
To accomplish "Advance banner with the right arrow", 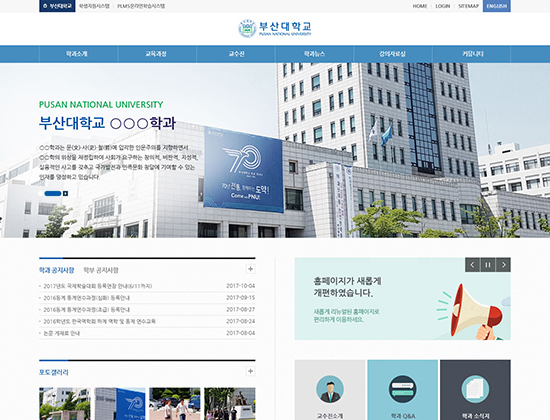I will click(503, 265).
